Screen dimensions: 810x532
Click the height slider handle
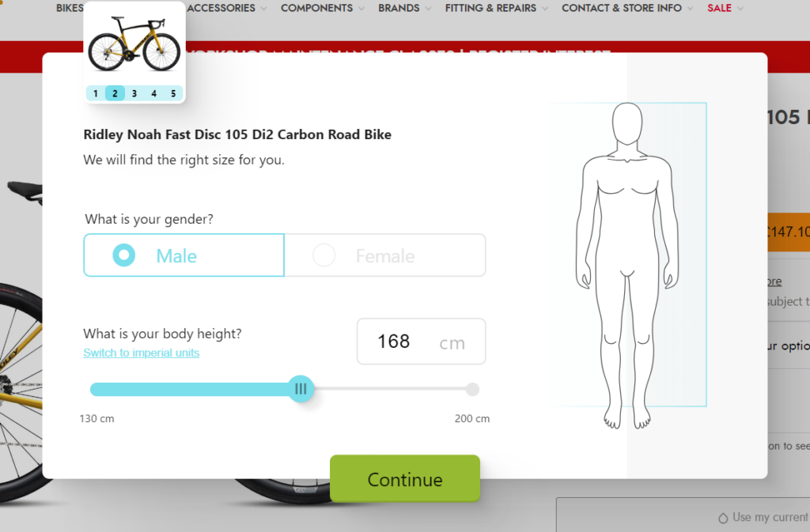point(301,389)
